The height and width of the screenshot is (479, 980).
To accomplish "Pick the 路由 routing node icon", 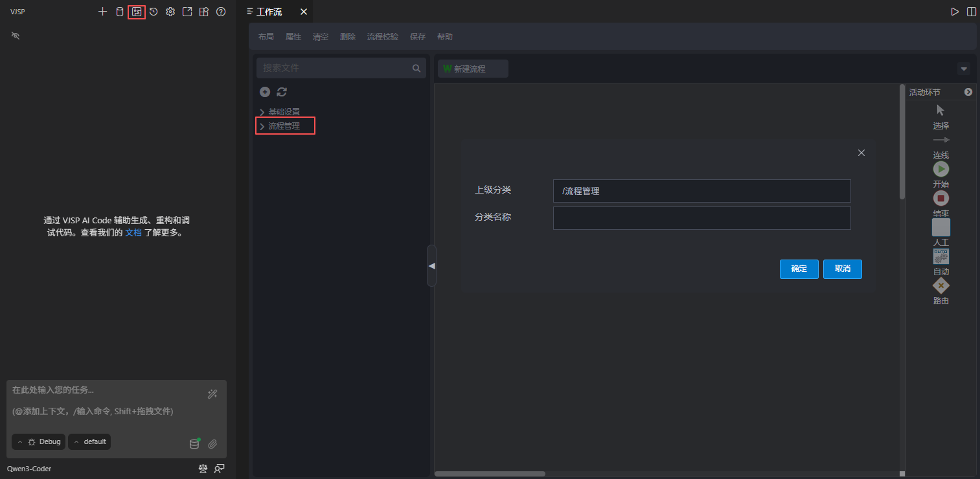I will 940,286.
